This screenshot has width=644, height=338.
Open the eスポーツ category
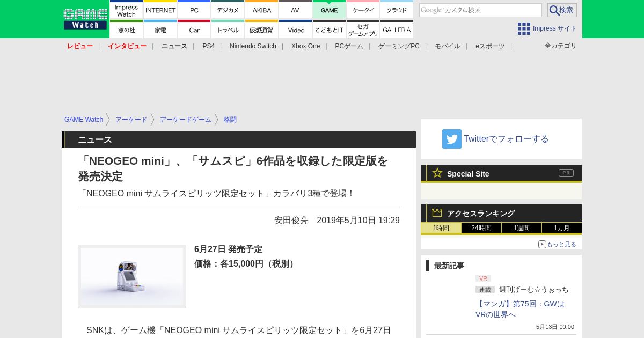click(x=490, y=46)
